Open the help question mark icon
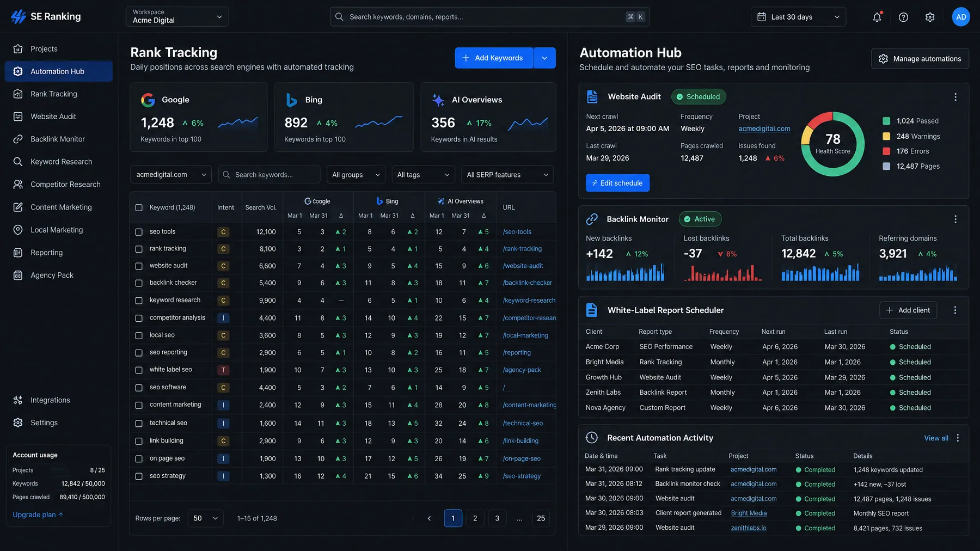Screen dimensions: 980x551 click(x=903, y=17)
